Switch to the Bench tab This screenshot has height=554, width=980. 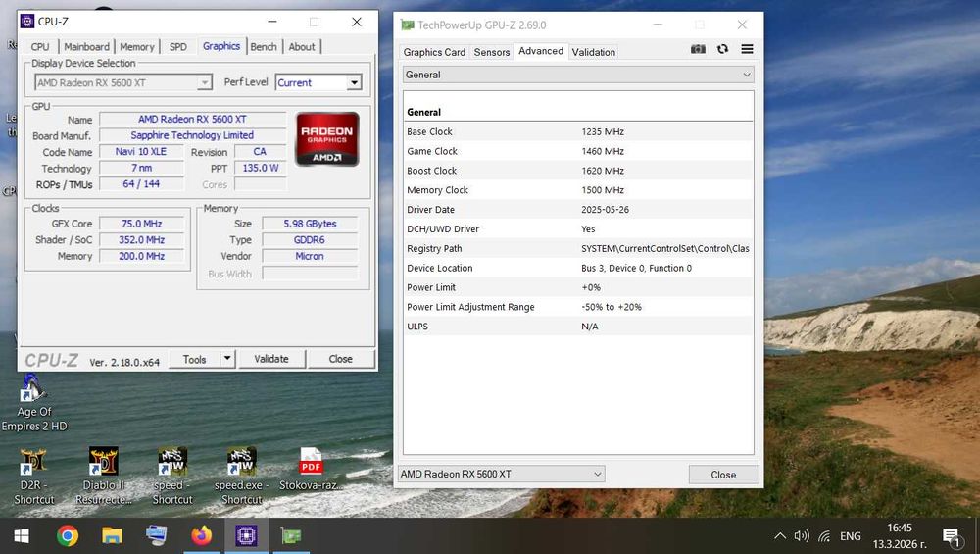point(264,47)
